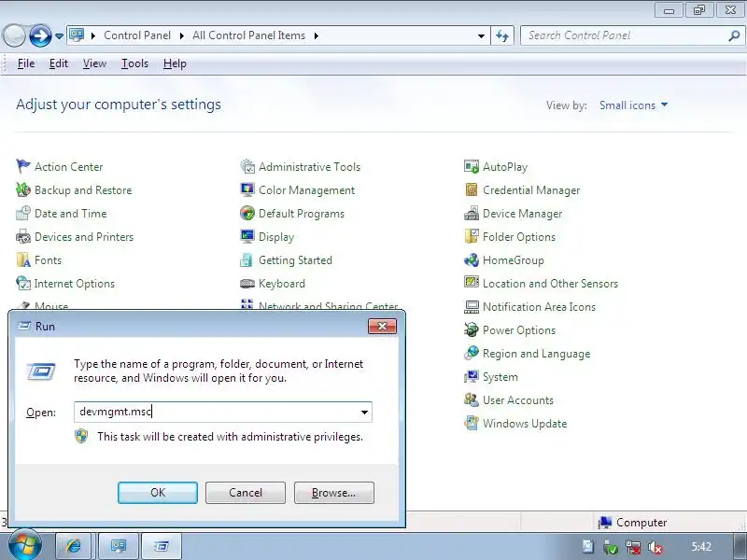This screenshot has height=560, width=747.
Task: Click Cancel in the Run dialog
Action: point(246,493)
